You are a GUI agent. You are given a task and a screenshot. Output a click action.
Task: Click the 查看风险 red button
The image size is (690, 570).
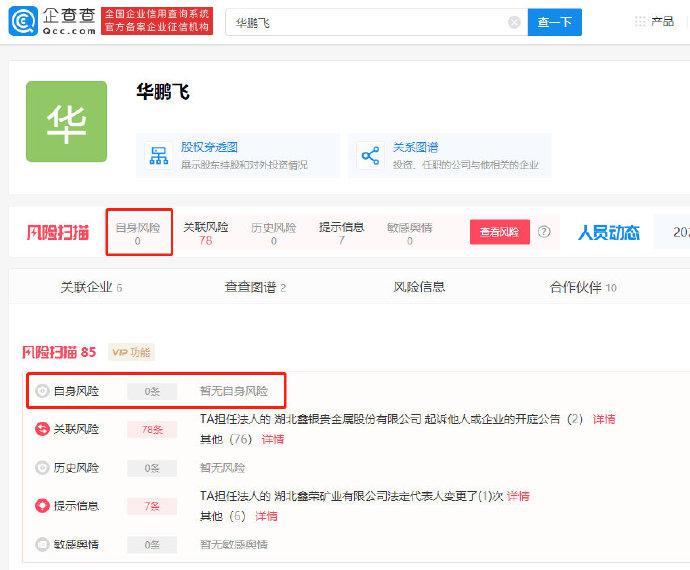pos(499,232)
